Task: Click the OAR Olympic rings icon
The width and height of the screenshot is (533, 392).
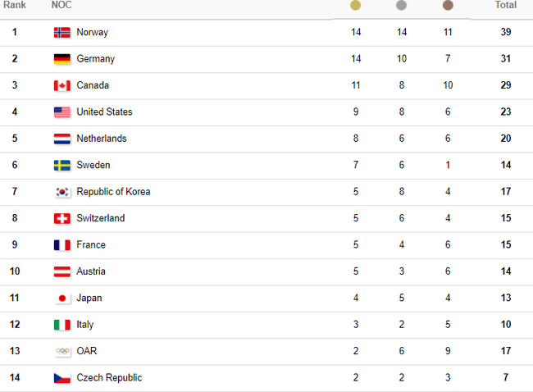Action: pos(62,351)
